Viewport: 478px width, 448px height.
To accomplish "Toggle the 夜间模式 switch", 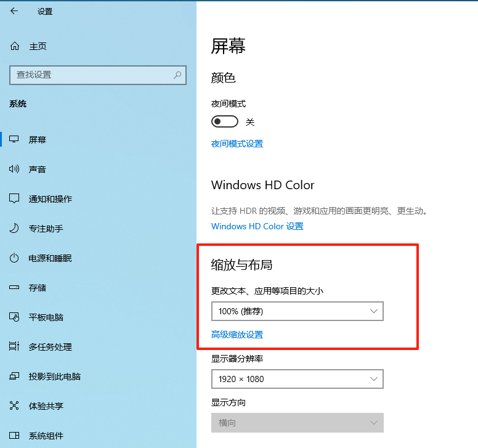I will 225,121.
